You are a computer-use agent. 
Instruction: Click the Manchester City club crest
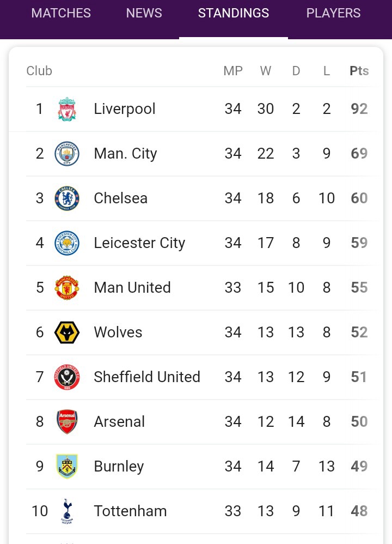67,154
